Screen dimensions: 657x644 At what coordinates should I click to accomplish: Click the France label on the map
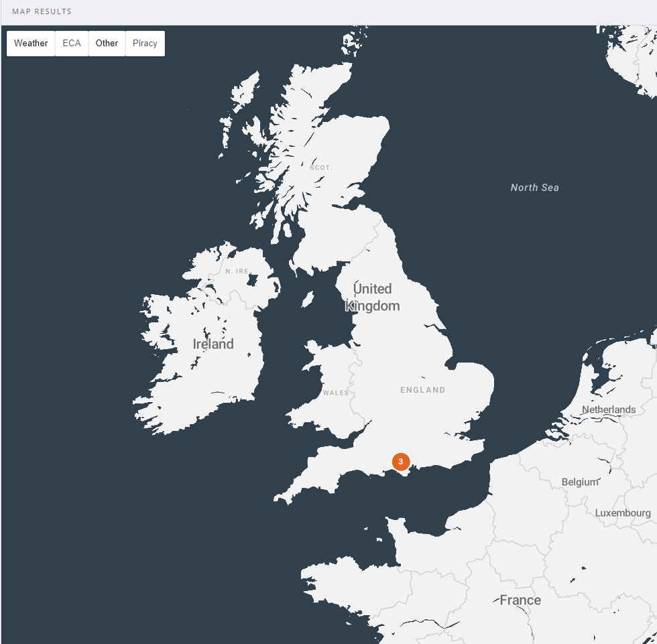pyautogui.click(x=520, y=600)
